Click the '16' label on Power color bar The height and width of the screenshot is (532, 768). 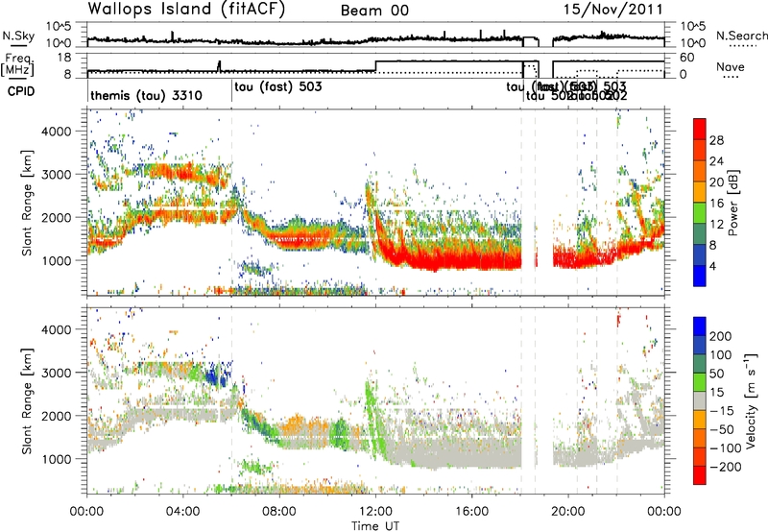point(716,204)
